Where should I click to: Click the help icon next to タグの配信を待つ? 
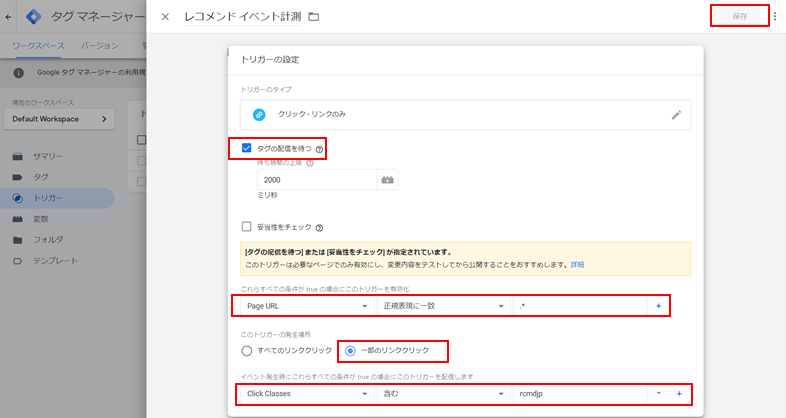(319, 149)
